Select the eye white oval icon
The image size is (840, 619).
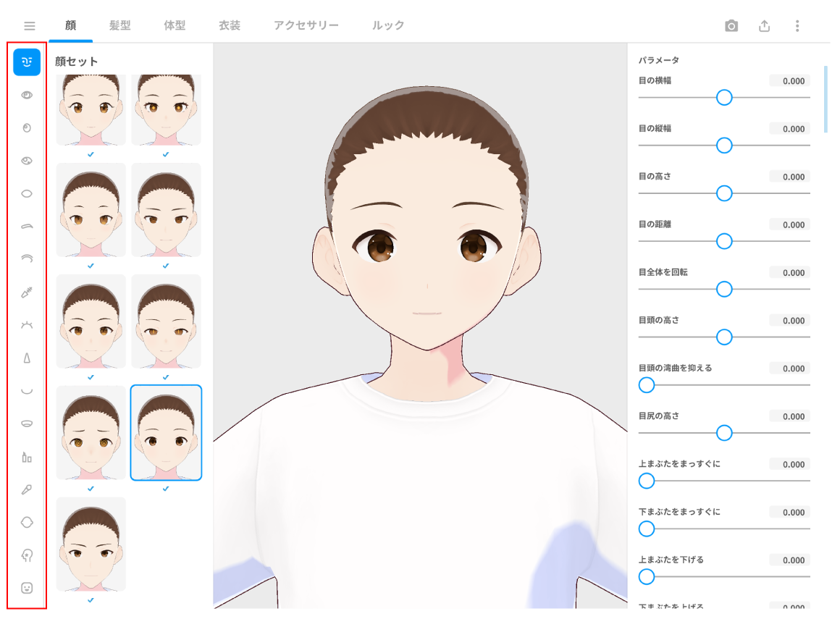27,194
